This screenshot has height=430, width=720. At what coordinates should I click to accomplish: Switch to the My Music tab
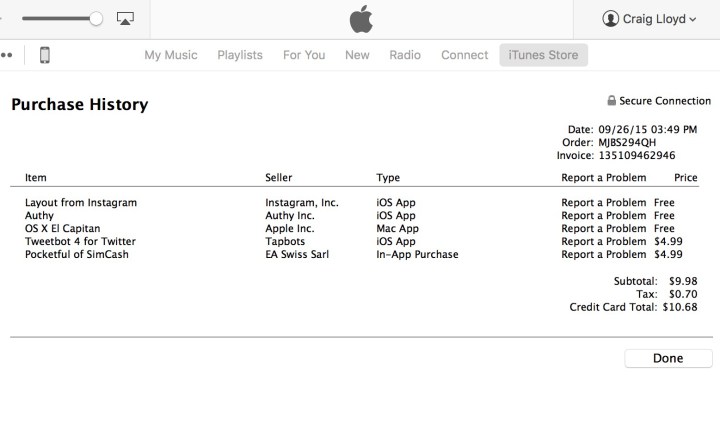(x=171, y=55)
